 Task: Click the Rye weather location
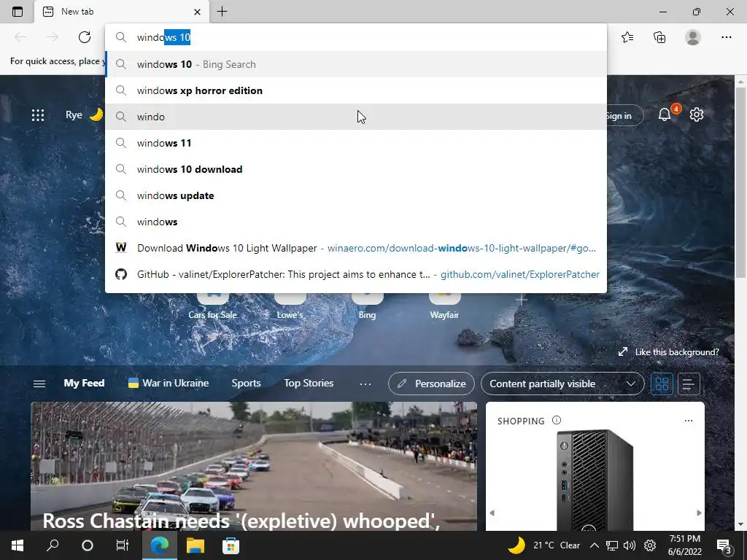pyautogui.click(x=74, y=114)
